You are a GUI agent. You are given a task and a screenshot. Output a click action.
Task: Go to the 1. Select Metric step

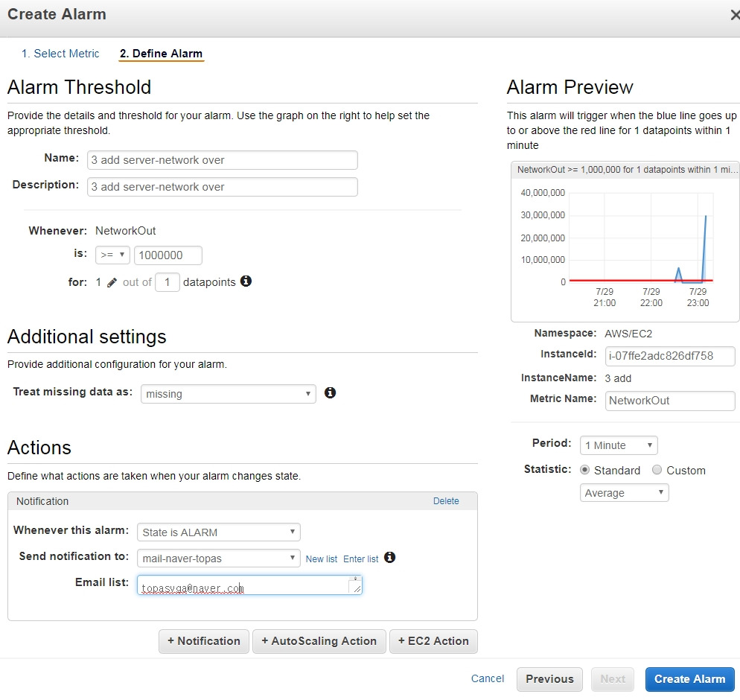(60, 54)
